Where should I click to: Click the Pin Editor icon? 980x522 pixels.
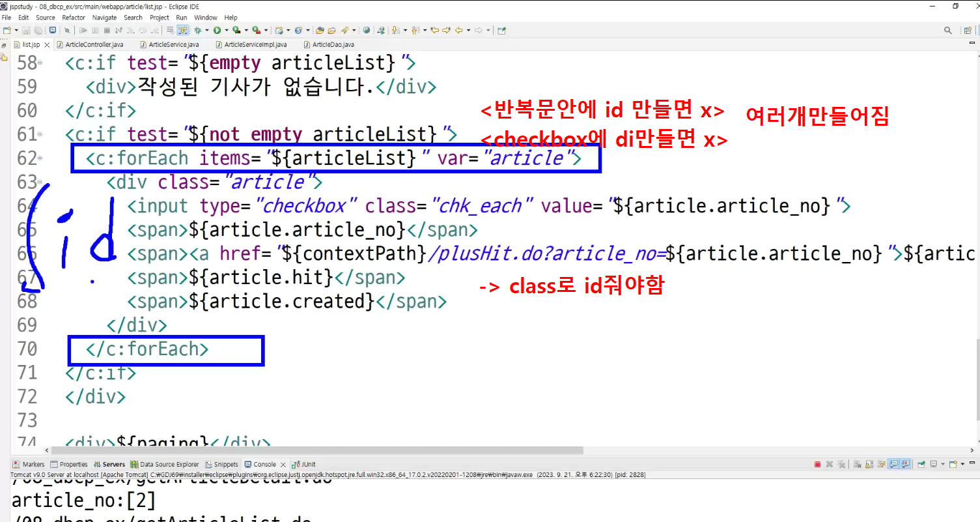point(502,30)
